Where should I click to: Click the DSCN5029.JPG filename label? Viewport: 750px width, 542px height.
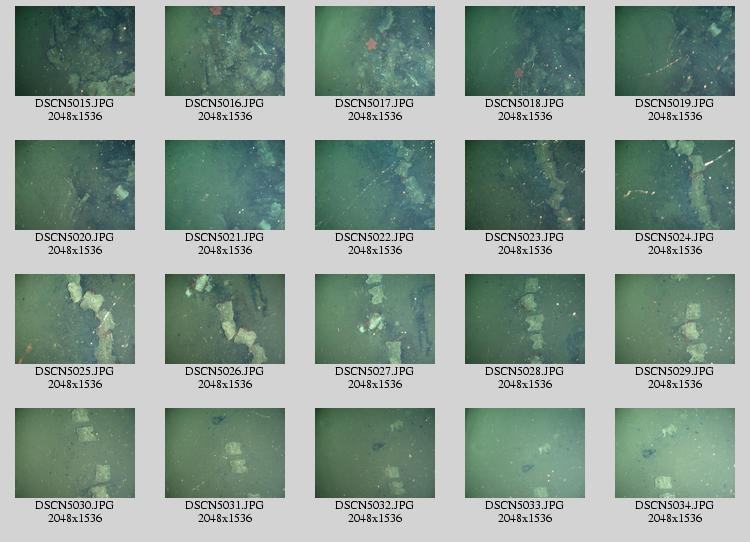[675, 371]
